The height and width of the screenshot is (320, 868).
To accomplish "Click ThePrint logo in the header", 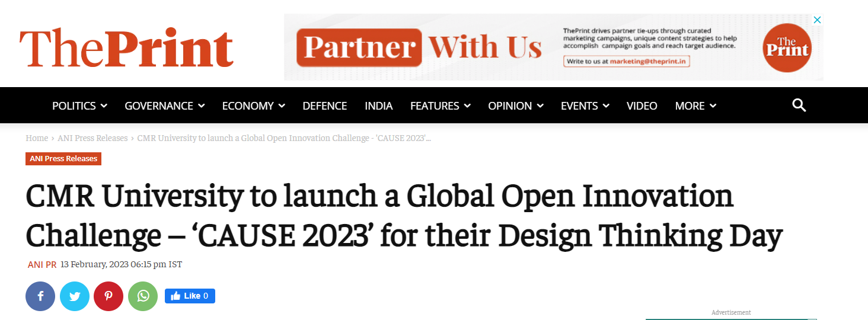I will click(127, 47).
